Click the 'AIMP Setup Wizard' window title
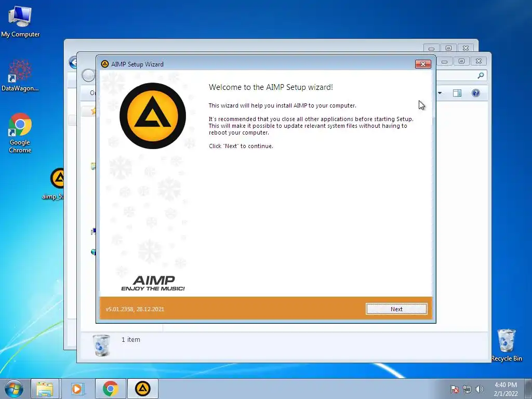The image size is (532, 399). click(x=137, y=64)
